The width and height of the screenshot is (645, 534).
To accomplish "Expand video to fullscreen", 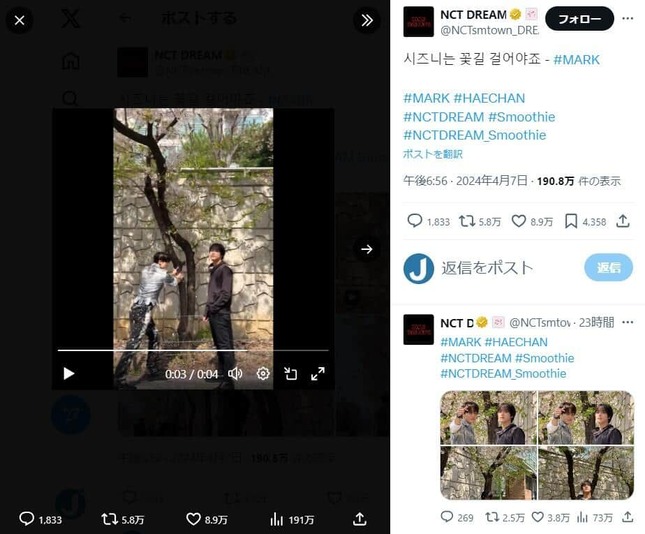I will [318, 374].
